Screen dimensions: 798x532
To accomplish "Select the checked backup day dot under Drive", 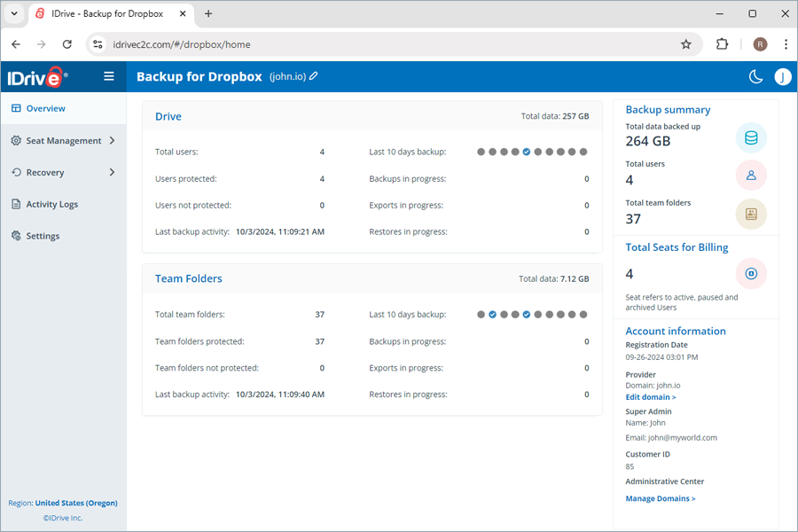I will [x=526, y=152].
